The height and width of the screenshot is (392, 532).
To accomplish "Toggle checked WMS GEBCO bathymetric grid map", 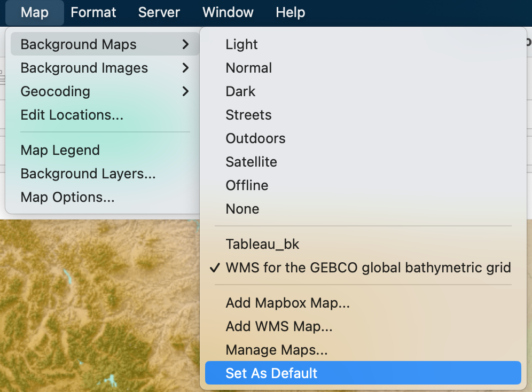I will pyautogui.click(x=367, y=268).
